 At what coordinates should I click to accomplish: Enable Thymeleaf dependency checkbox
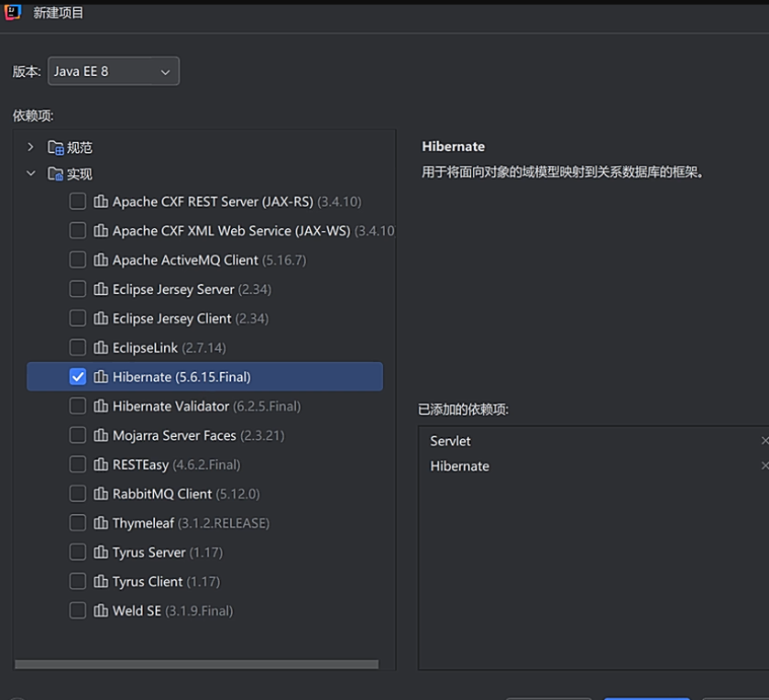tap(78, 522)
